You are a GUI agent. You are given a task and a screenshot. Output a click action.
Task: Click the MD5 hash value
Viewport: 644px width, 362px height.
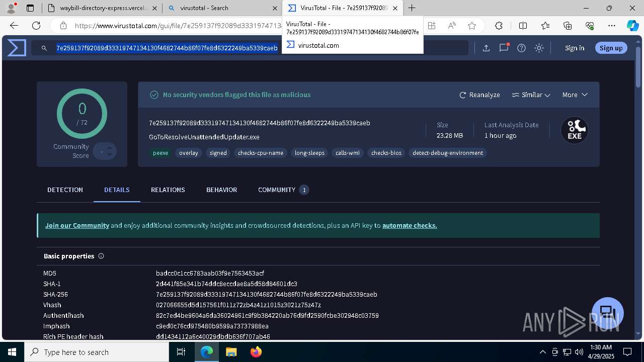click(210, 274)
